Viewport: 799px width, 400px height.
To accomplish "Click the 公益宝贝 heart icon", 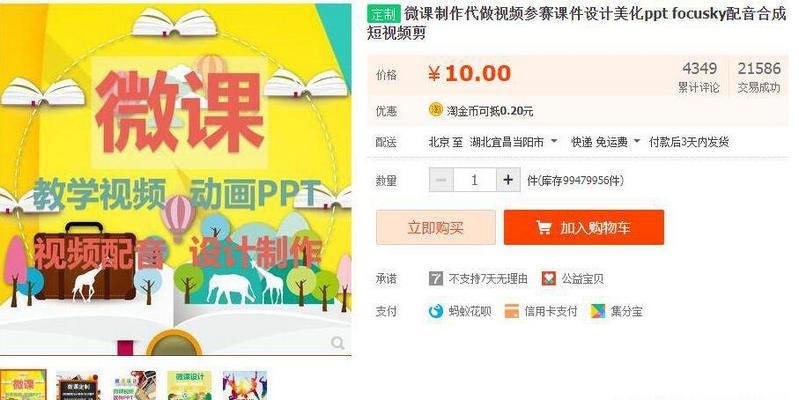I will (548, 278).
